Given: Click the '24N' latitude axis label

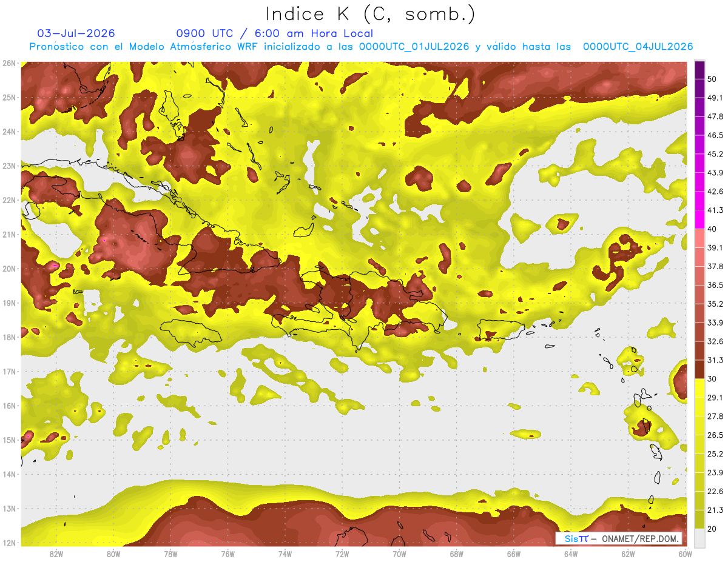Looking at the screenshot, I should (x=8, y=132).
